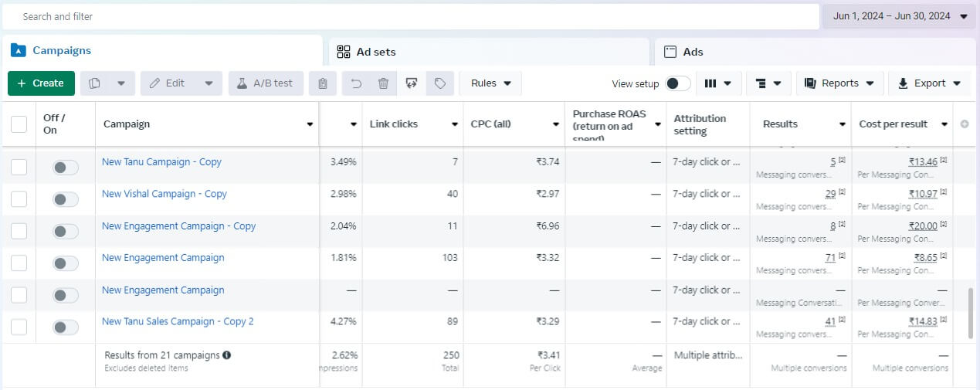Add a column with the plus icon
This screenshot has width=980, height=390.
pyautogui.click(x=964, y=124)
